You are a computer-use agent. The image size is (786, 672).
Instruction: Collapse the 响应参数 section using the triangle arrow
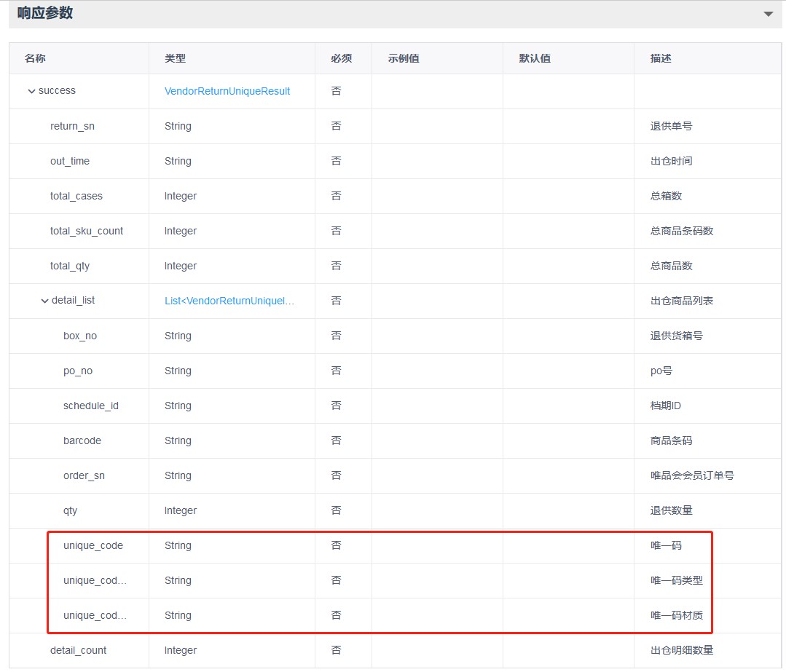tap(767, 14)
